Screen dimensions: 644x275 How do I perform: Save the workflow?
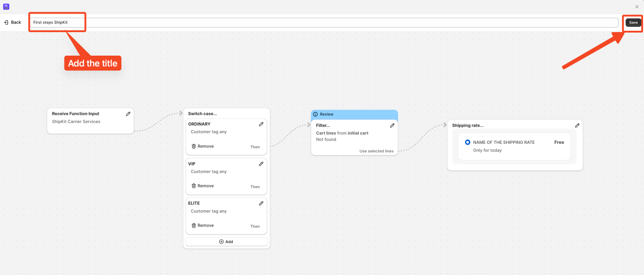(633, 23)
